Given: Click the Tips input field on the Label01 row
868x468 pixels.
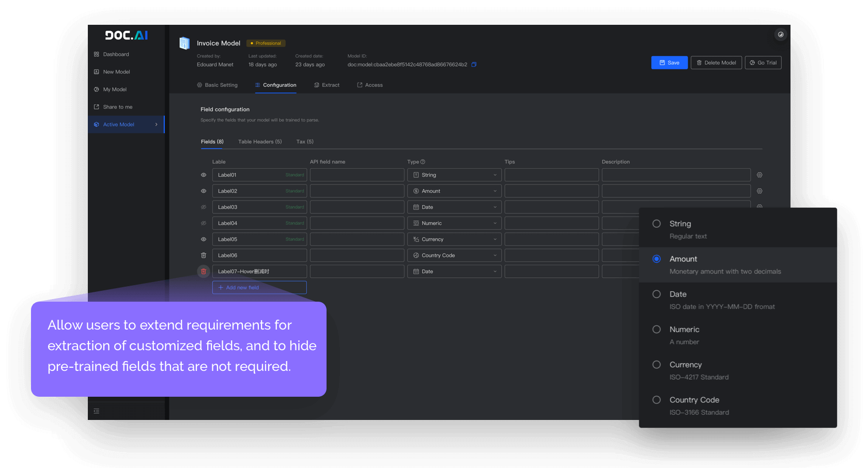Looking at the screenshot, I should tap(551, 175).
